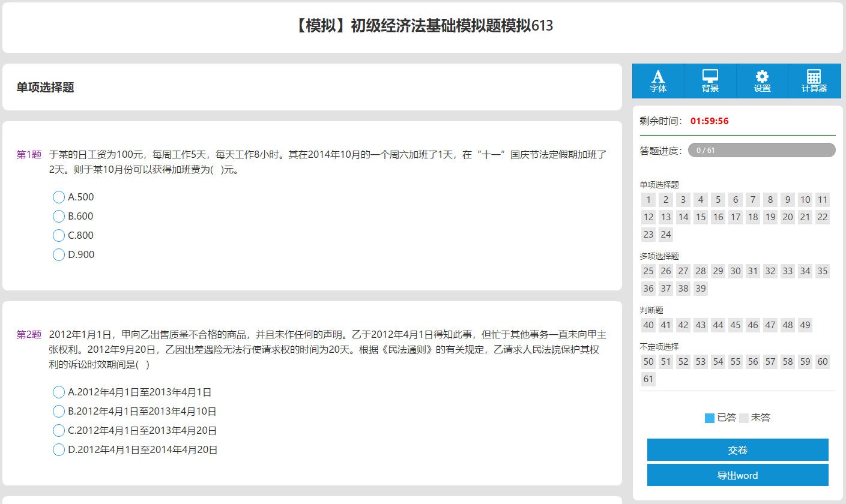Navigate to true/false question 40
The width and height of the screenshot is (846, 504).
[648, 325]
